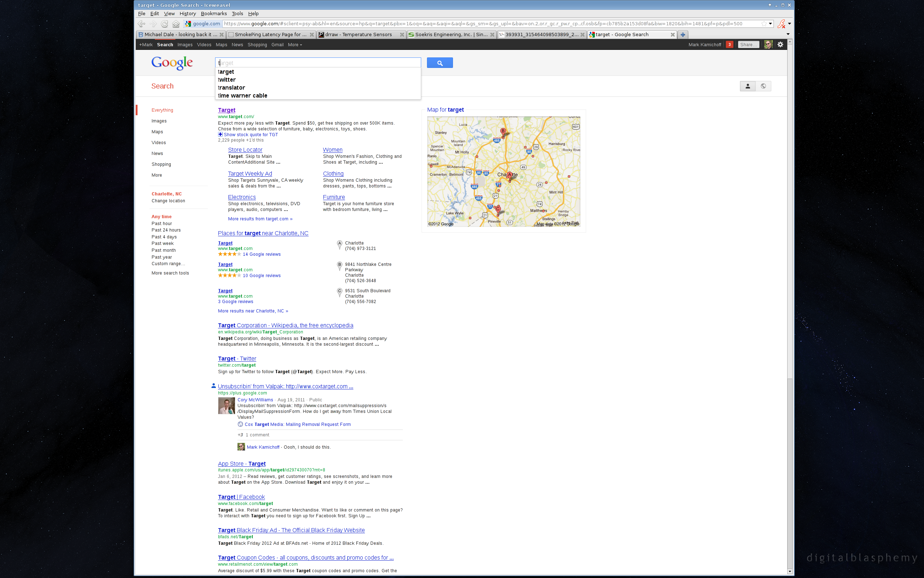924x578 pixels.
Task: Click the Google logo
Action: [x=172, y=63]
